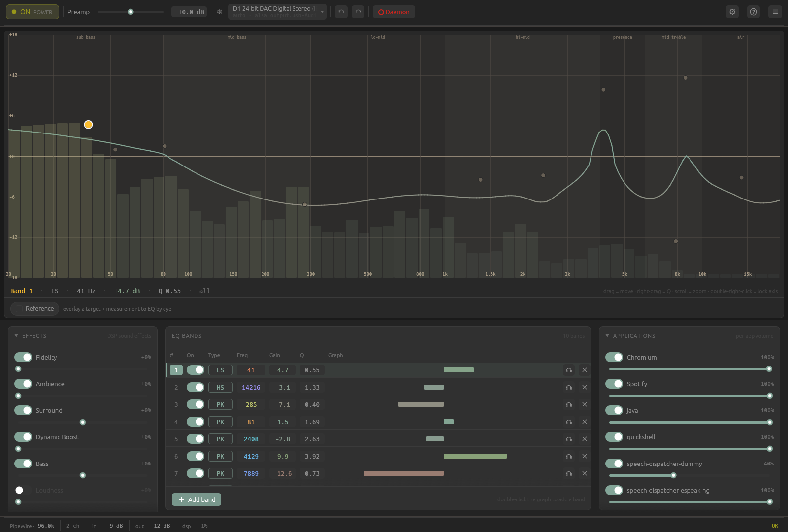
Task: Solo band 3 with headphones icon
Action: coord(569,405)
